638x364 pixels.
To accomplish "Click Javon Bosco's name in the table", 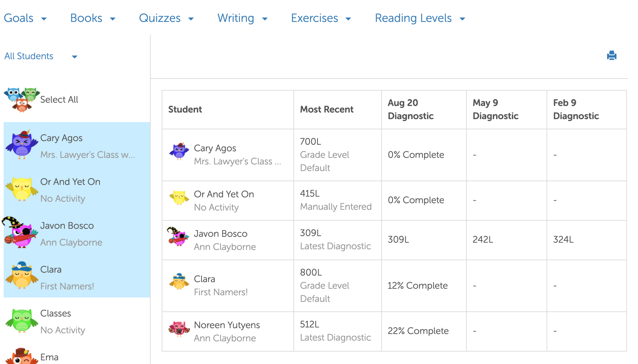I will tap(221, 234).
